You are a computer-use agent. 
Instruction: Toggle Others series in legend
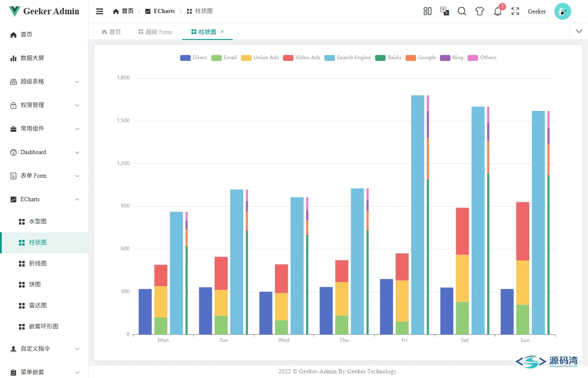(x=482, y=58)
